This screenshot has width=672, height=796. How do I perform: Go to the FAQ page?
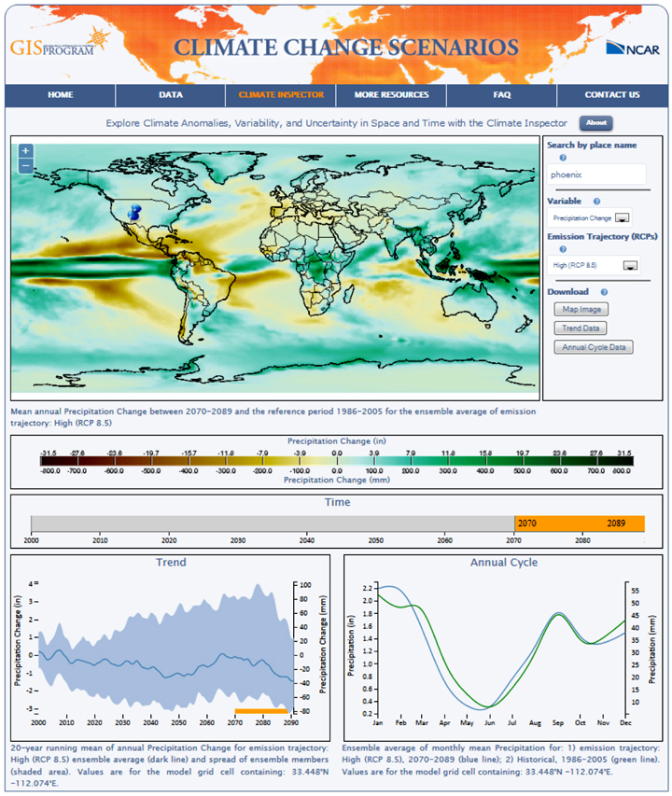(501, 95)
